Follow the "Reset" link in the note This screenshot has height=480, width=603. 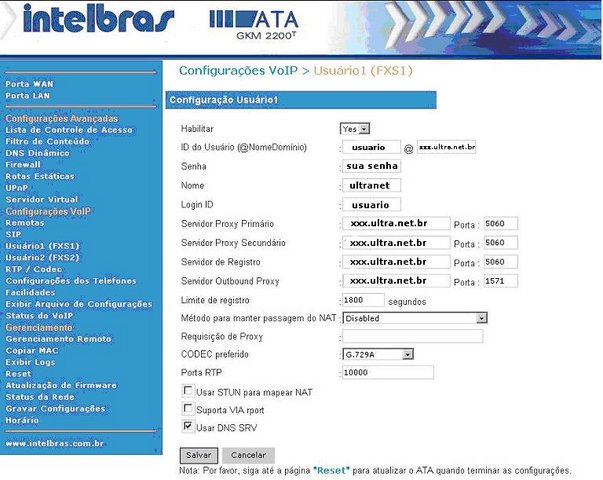point(331,470)
